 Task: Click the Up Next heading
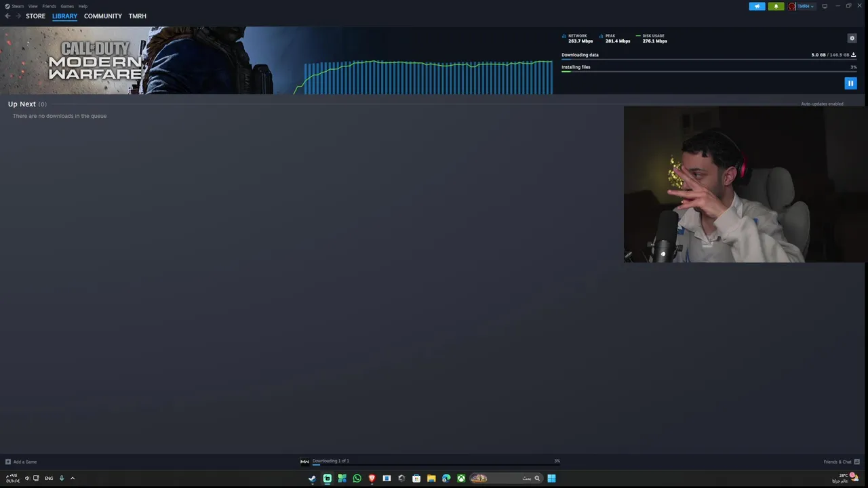tap(22, 104)
